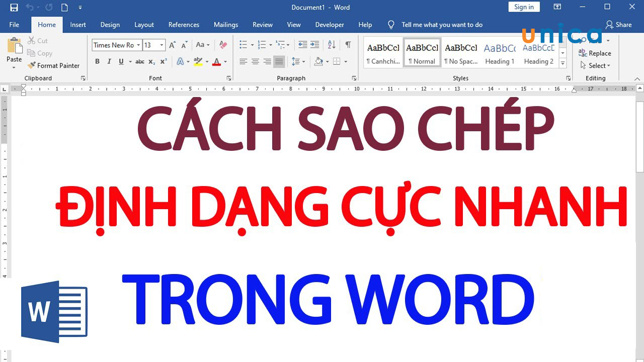Select the Bullets list icon

[243, 45]
